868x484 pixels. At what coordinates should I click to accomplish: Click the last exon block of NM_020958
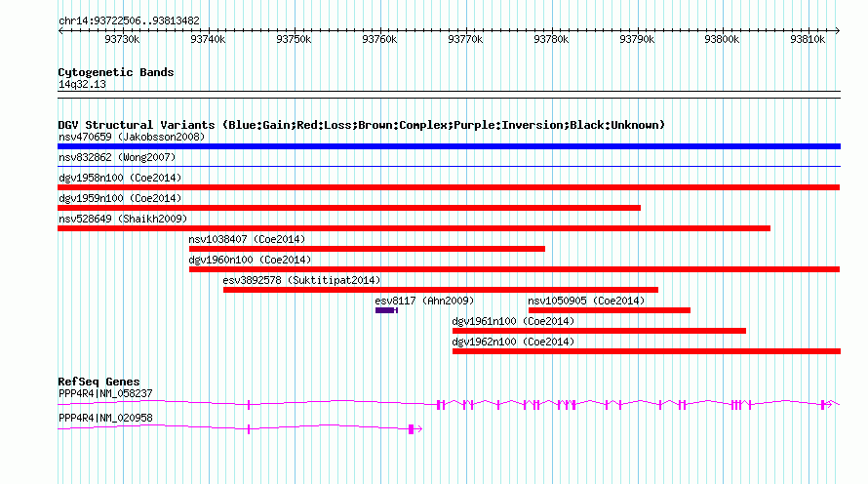[412, 429]
